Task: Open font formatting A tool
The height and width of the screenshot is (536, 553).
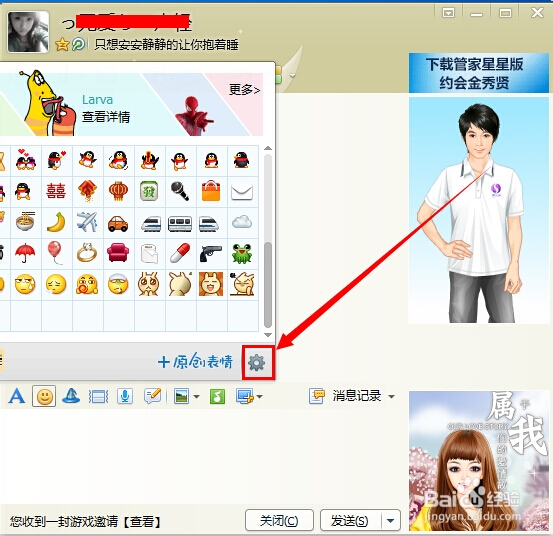Action: coord(17,396)
